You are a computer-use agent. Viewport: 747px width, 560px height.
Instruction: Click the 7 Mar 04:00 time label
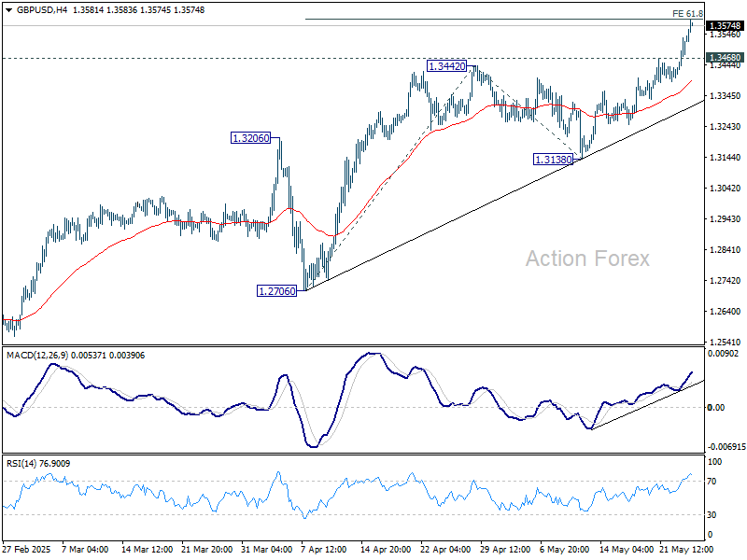pos(85,549)
